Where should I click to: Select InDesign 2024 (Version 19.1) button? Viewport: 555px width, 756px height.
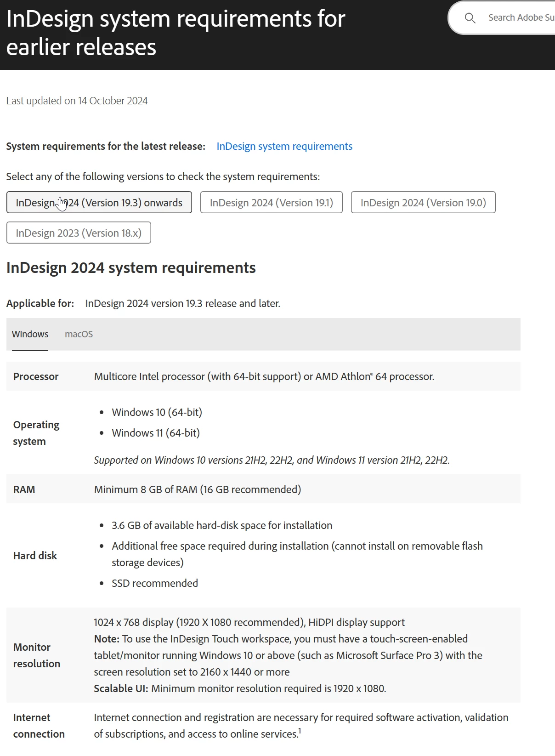pyautogui.click(x=272, y=202)
